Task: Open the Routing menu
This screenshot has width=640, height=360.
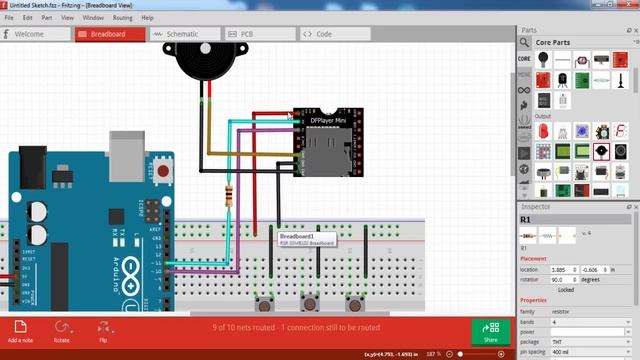Action: [122, 18]
